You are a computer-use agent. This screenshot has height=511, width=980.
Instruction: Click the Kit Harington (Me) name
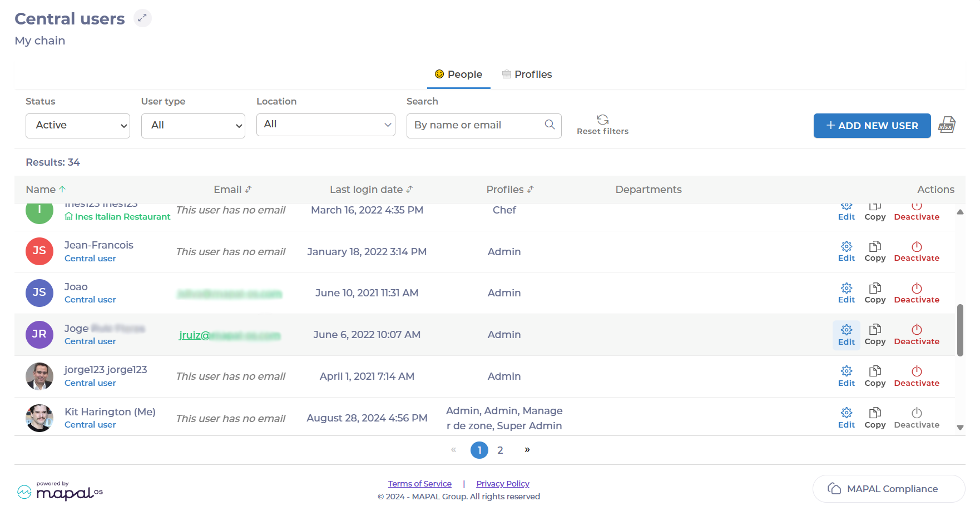click(110, 412)
